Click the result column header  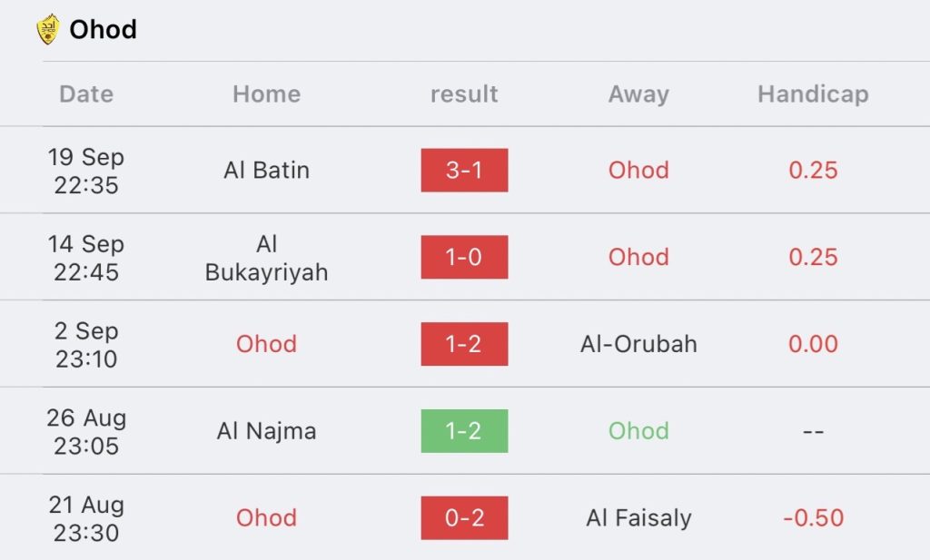coord(464,94)
